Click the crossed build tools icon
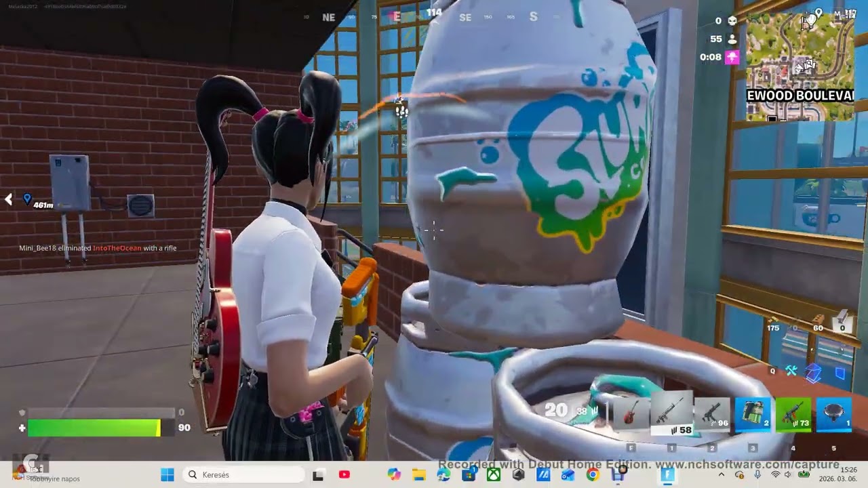The image size is (868, 488). point(791,371)
